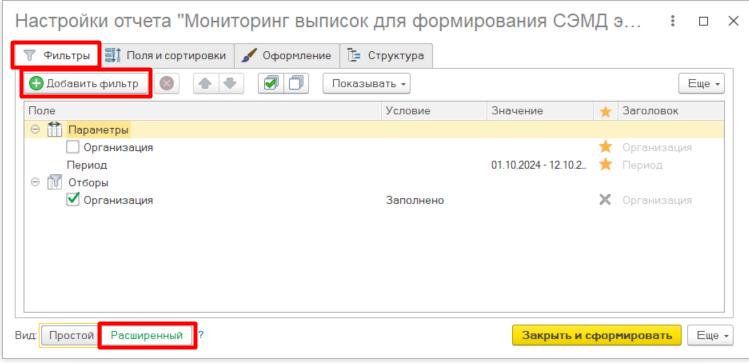Viewport: 749px width, 363px height.
Task: Open the bottom Еще dropdown
Action: pos(710,335)
